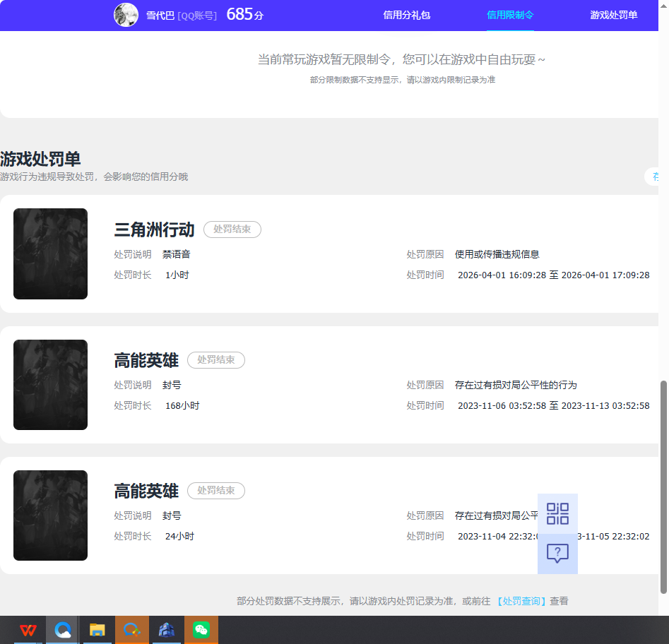The image size is (669, 644).
Task: Click 处罚结束 badge on 24小时 ban card
Action: [x=216, y=491]
